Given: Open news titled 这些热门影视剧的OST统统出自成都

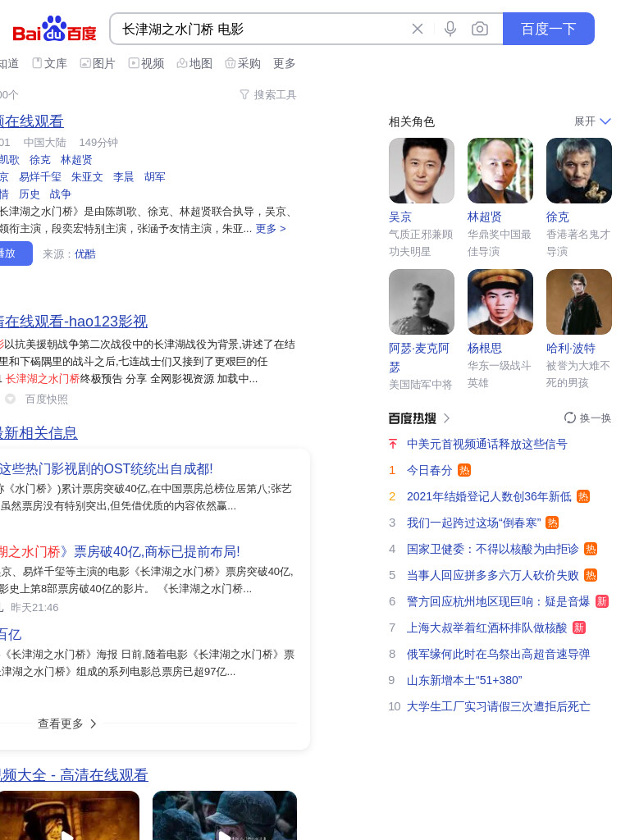Looking at the screenshot, I should click(x=106, y=469).
